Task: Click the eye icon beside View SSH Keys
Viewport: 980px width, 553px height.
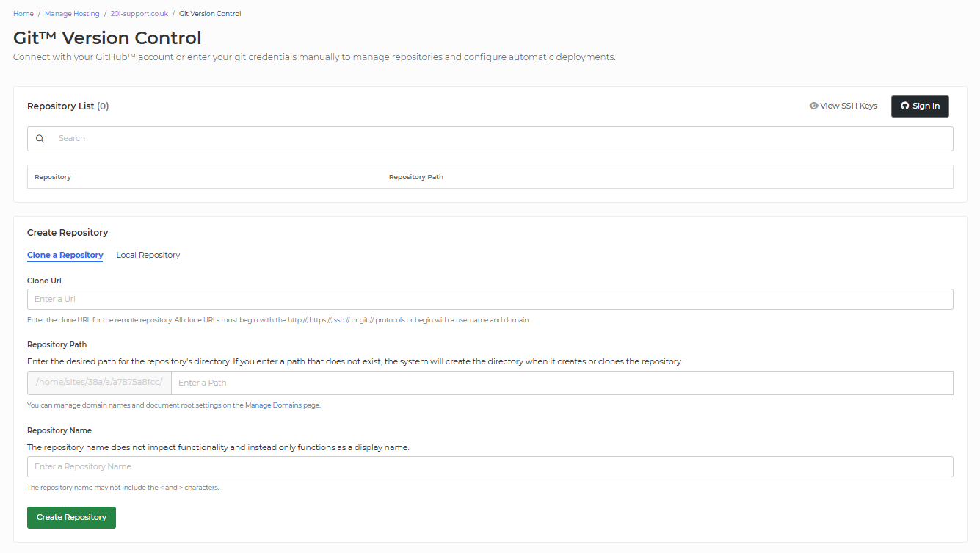Action: [813, 106]
